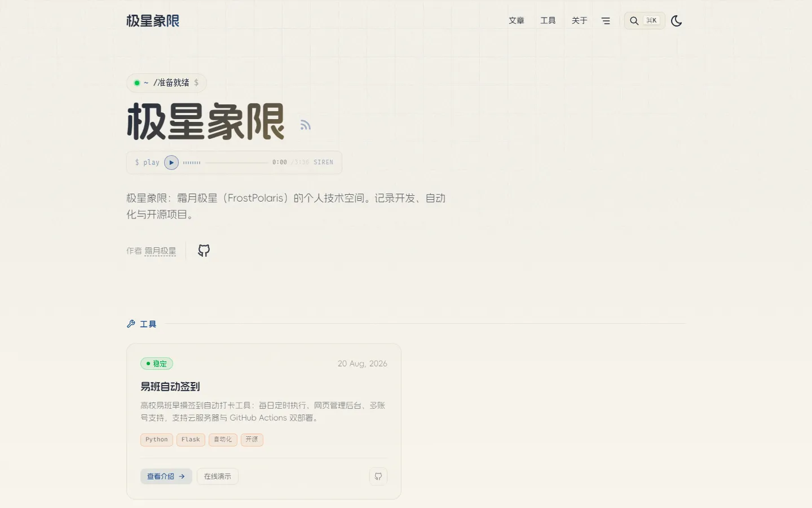812x508 pixels.
Task: Click the date 20 Aug, 2026
Action: click(x=363, y=364)
